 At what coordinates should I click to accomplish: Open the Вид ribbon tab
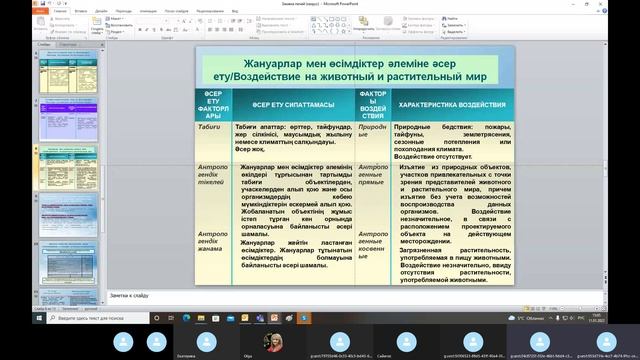(x=235, y=11)
